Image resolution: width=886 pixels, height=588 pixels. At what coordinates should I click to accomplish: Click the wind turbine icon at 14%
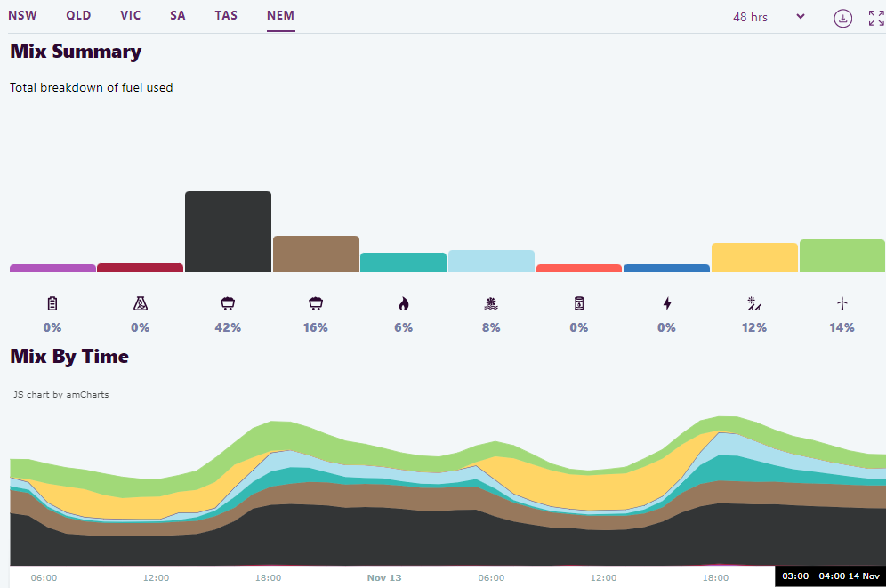tap(842, 303)
